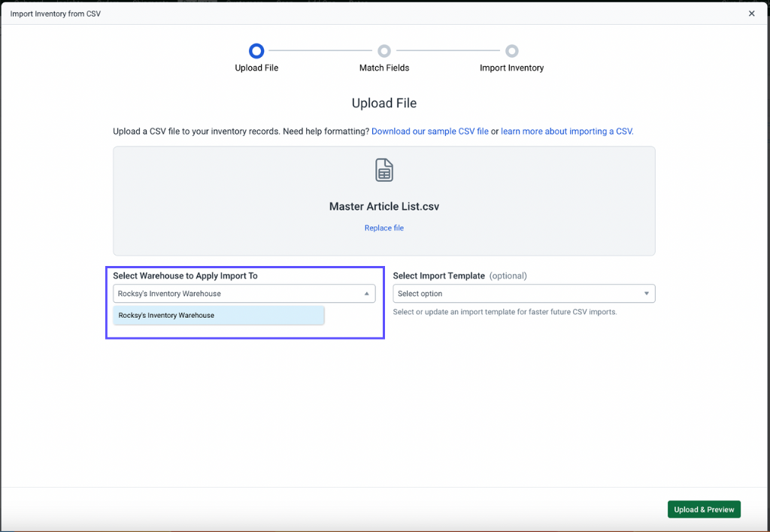
Task: Select the Match Fields step label
Action: click(384, 68)
